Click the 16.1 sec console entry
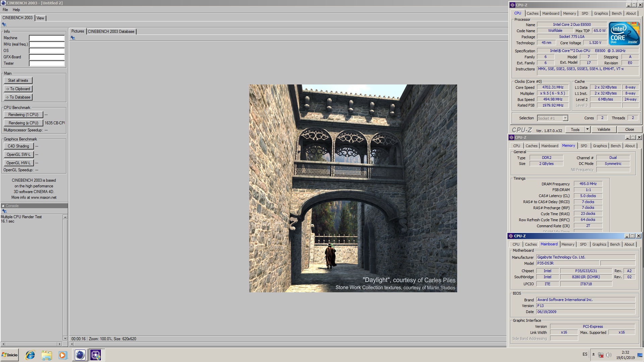644x362 pixels. tap(7, 221)
